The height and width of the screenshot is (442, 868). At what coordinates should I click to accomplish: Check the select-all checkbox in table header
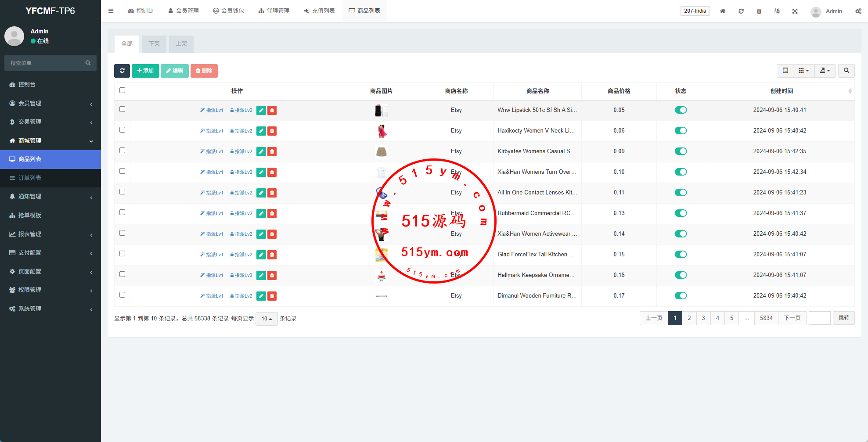click(x=122, y=90)
